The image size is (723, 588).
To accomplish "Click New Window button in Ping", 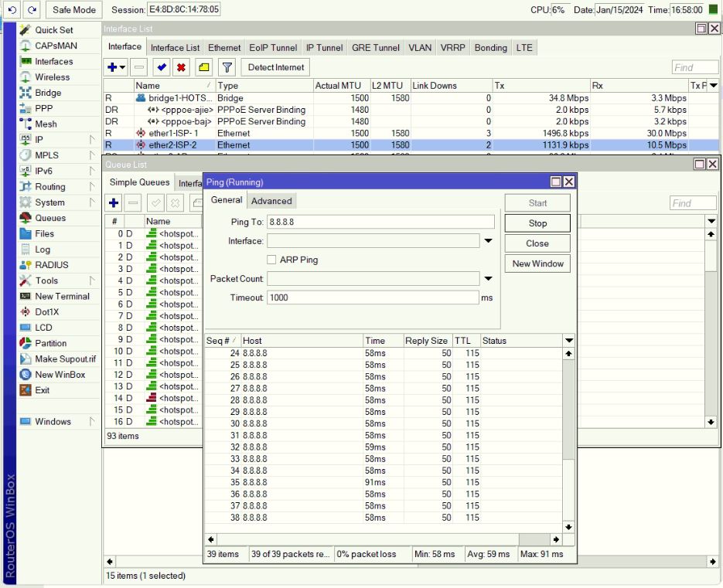I will (537, 264).
